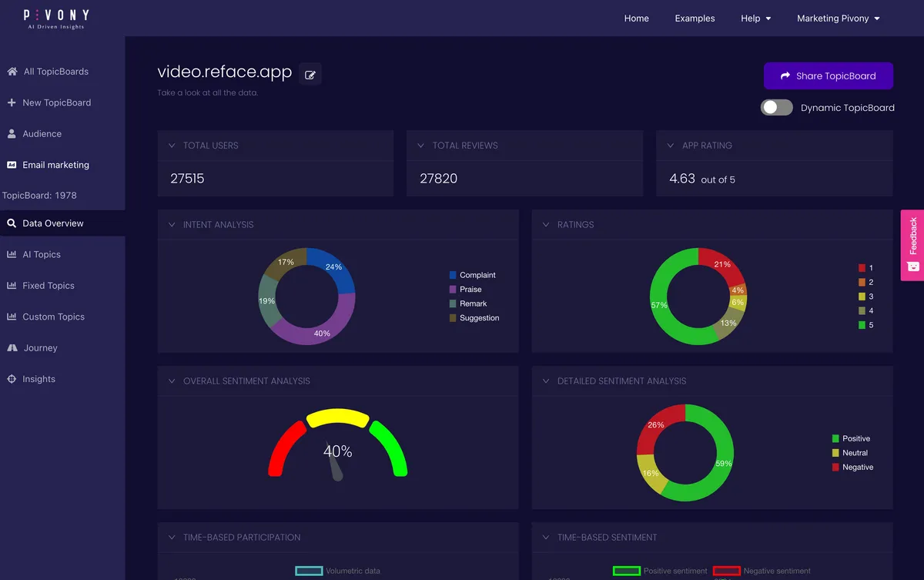Click the plus icon for New TopicBoard
This screenshot has width=924, height=580.
point(12,102)
